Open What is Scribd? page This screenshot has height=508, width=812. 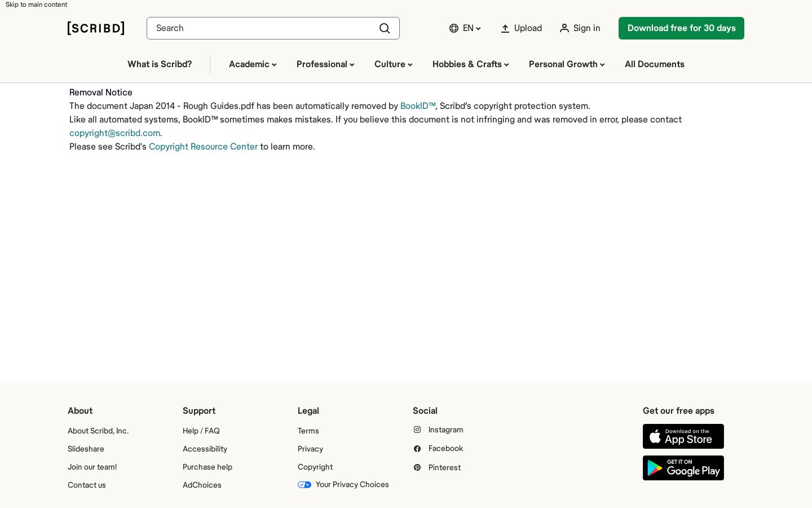(160, 64)
